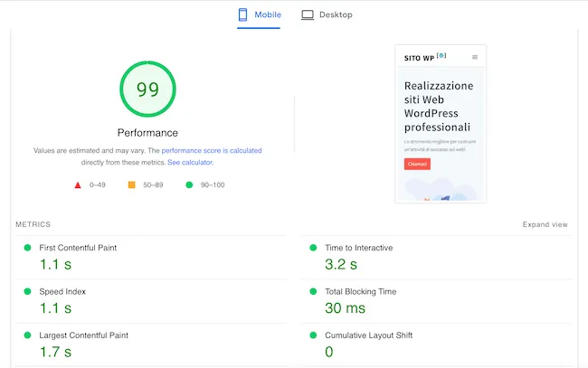Click green dot beside Speed Index

click(28, 292)
